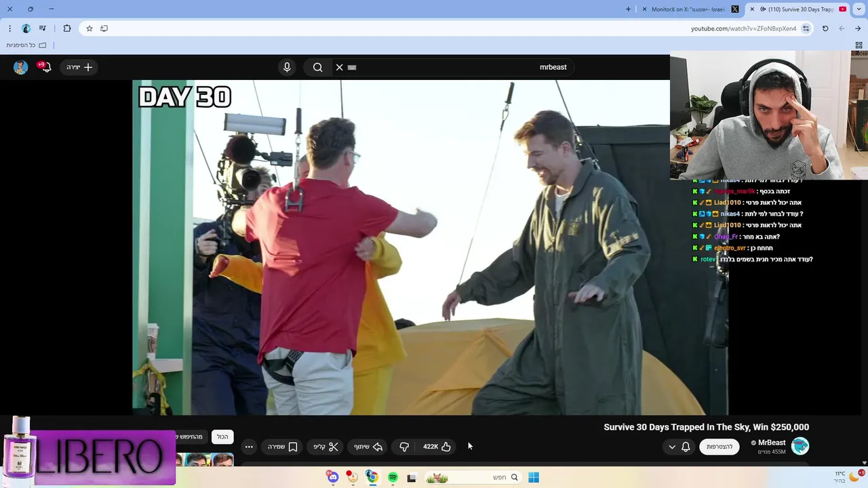This screenshot has height=488, width=868.
Task: Click the Subscribe button next to MrBeast
Action: (x=719, y=447)
